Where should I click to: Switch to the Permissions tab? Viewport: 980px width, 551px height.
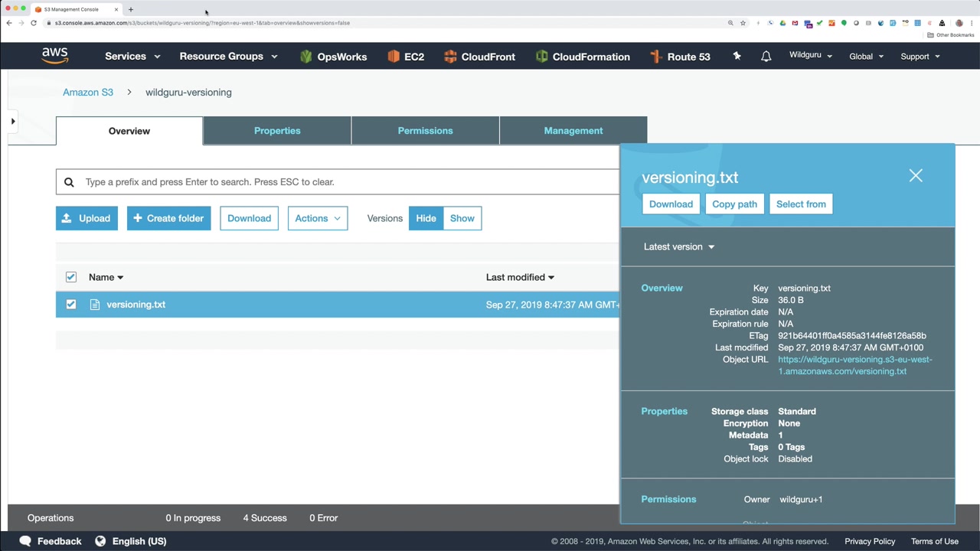click(x=426, y=131)
